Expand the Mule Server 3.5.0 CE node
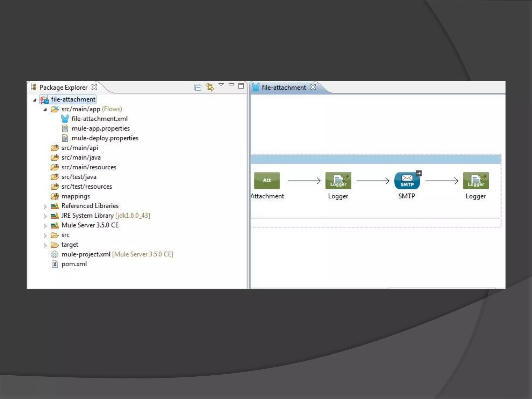 click(x=45, y=226)
